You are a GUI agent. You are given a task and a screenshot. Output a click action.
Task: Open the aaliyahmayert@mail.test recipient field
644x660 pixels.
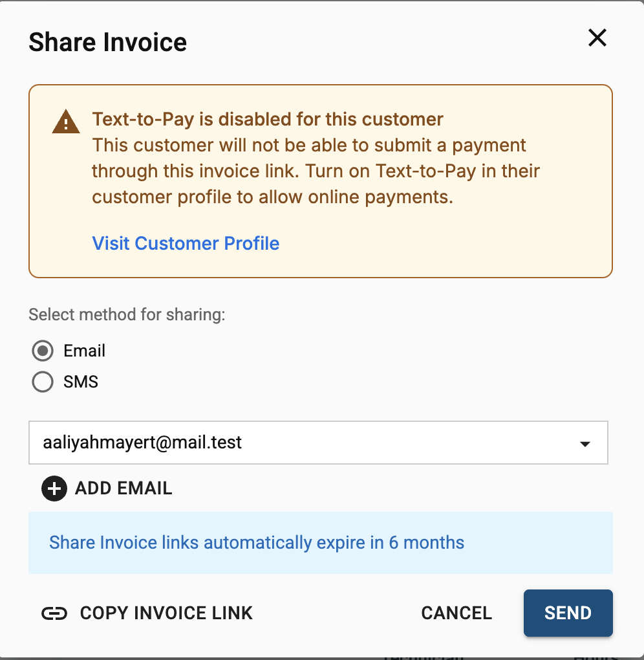(x=318, y=443)
